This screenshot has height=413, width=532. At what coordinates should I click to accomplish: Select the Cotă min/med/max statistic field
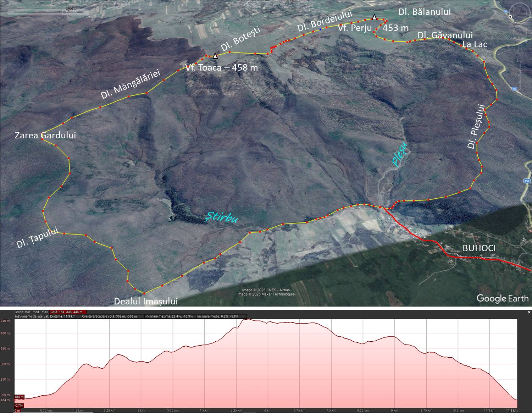[68, 312]
